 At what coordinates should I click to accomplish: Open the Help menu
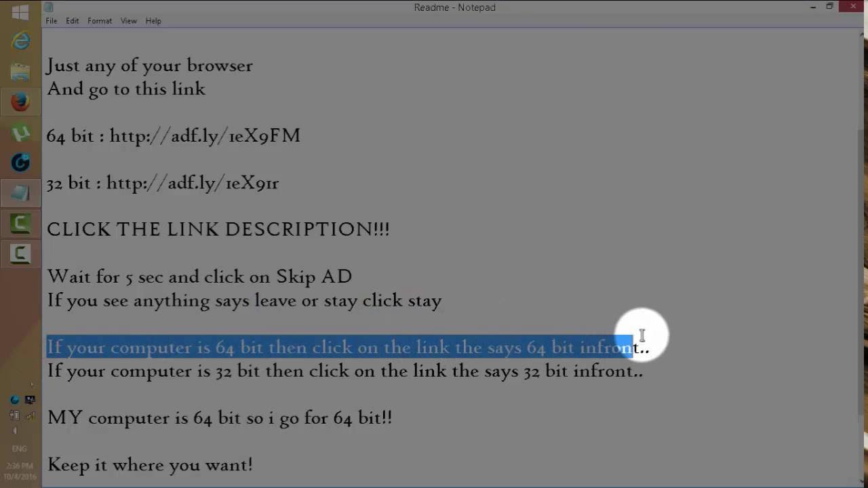pos(153,21)
